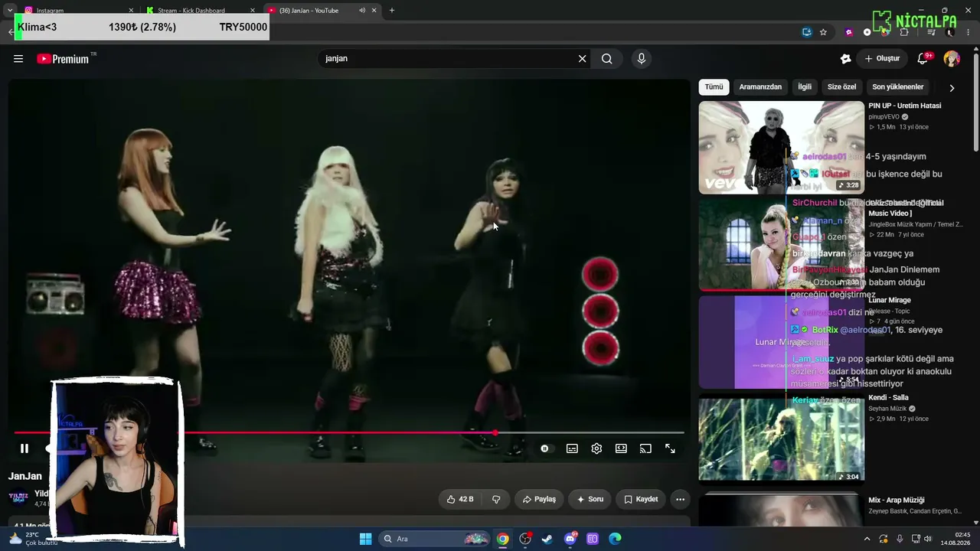Open the Chrome extensions puzzle menu
Viewport: 980px width, 551px height.
(x=904, y=32)
